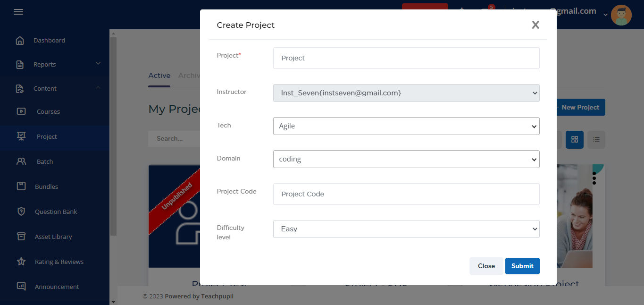The width and height of the screenshot is (644, 305).
Task: Switch to grid view layout
Action: click(x=574, y=139)
